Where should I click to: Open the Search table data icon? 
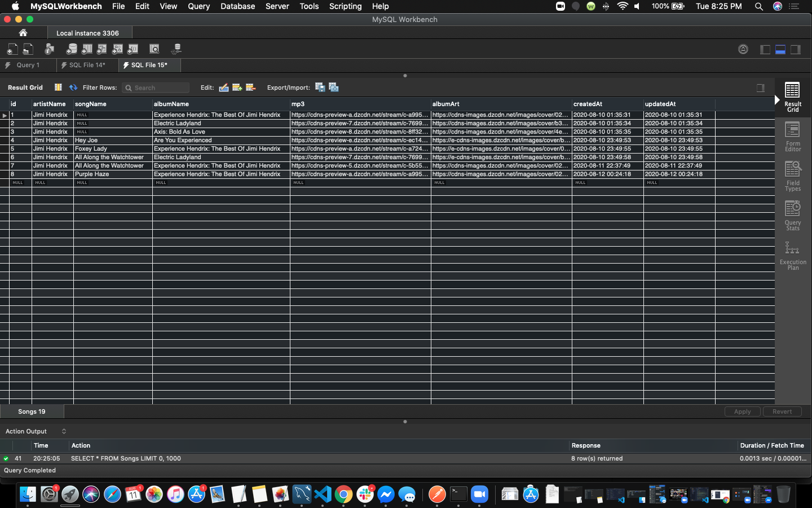pyautogui.click(x=154, y=49)
